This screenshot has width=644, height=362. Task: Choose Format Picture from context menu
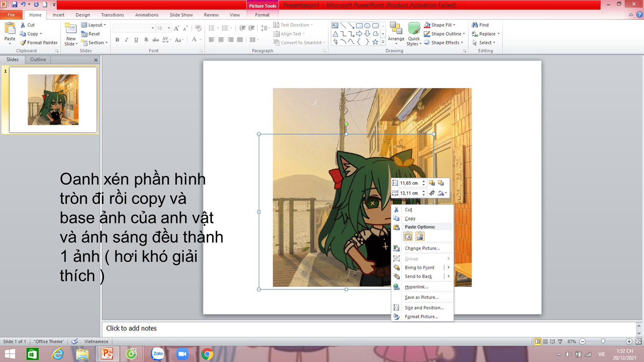[422, 316]
